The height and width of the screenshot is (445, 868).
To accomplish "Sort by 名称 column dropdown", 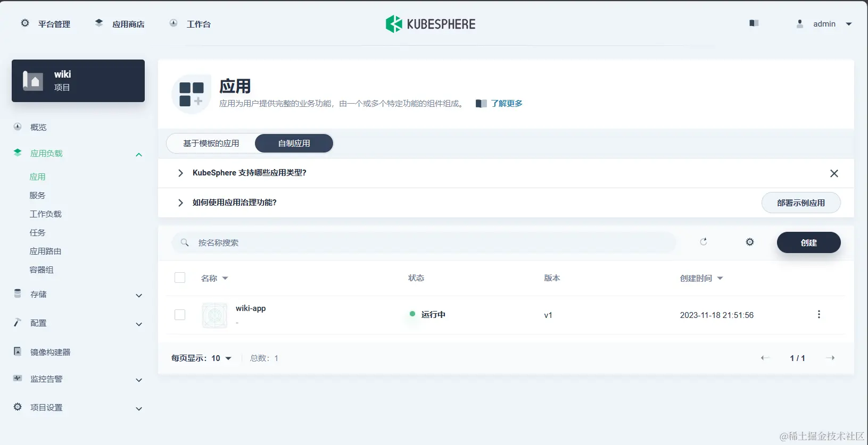I will (x=214, y=278).
